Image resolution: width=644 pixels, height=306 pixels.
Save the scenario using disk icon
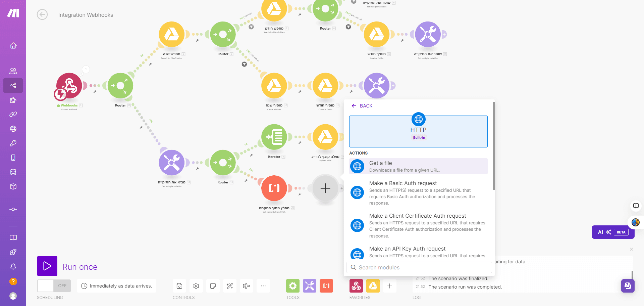tap(179, 286)
